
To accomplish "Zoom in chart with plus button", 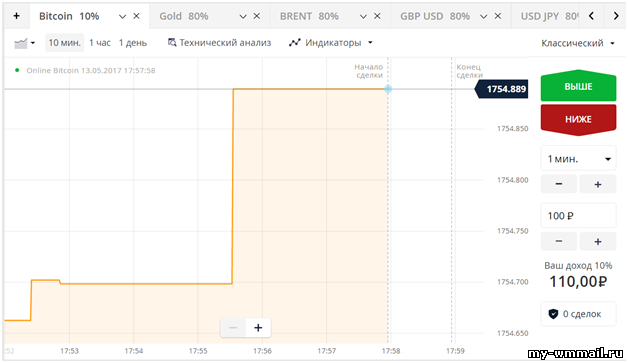I will (x=258, y=328).
